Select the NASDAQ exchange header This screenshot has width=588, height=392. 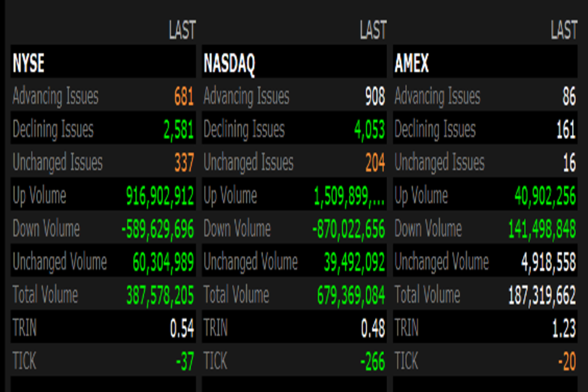click(x=229, y=63)
